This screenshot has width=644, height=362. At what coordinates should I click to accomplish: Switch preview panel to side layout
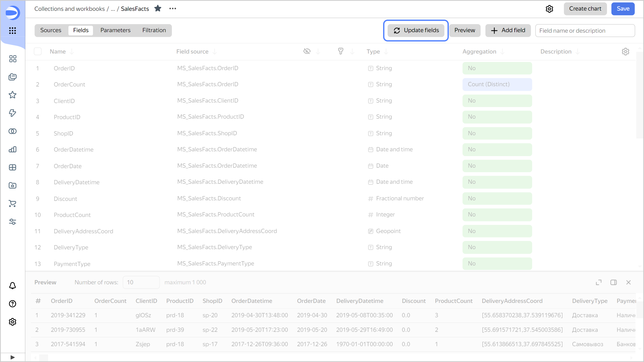tap(614, 282)
